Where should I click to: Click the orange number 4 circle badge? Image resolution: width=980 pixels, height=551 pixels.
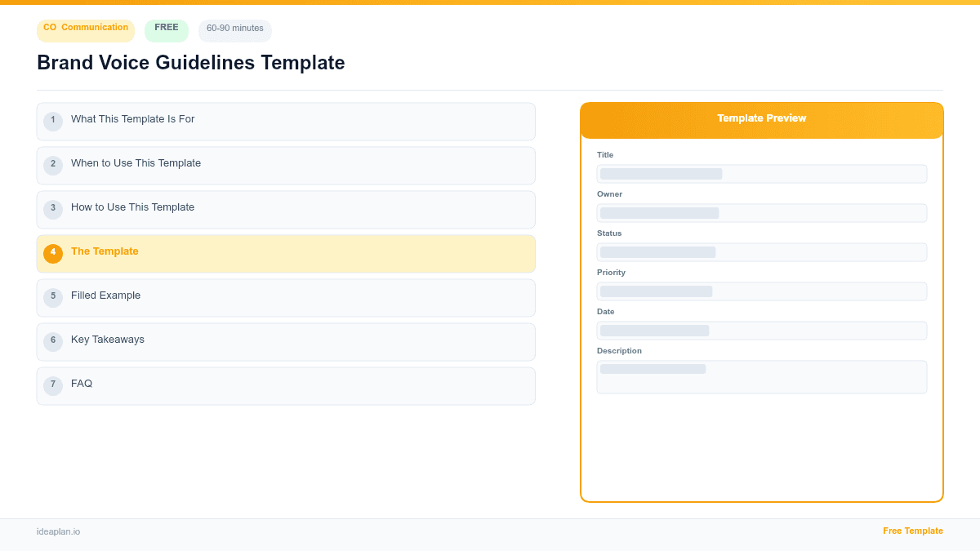53,254
